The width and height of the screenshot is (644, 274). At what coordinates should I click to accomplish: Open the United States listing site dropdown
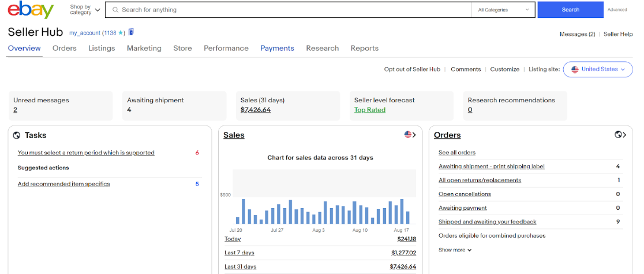click(598, 69)
